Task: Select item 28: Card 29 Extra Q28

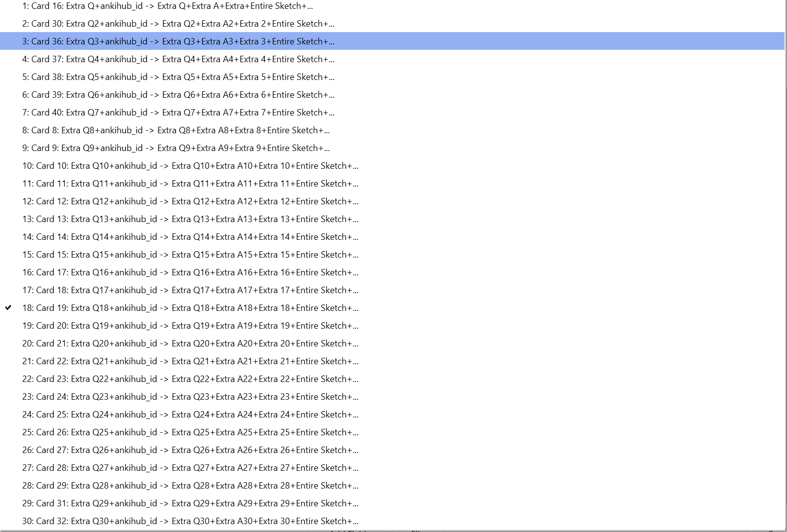Action: pos(190,486)
